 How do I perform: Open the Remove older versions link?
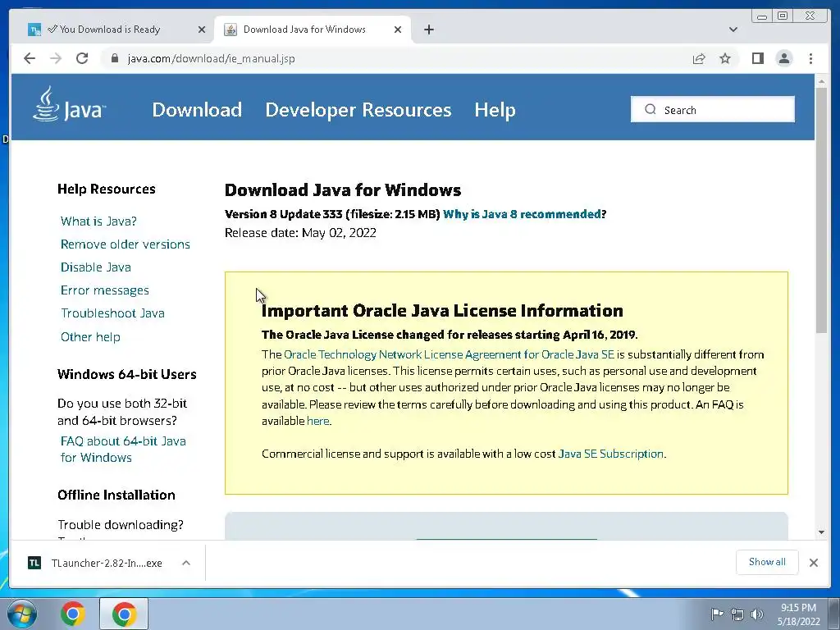click(126, 244)
